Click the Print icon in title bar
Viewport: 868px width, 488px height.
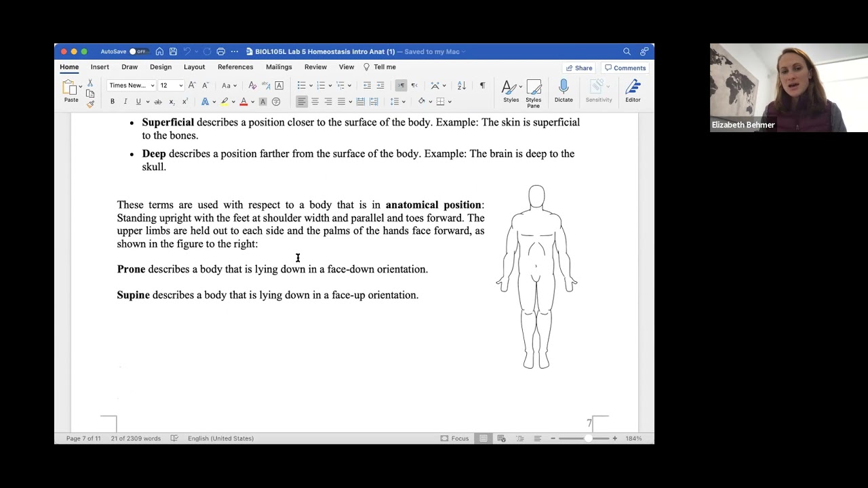[x=221, y=52]
